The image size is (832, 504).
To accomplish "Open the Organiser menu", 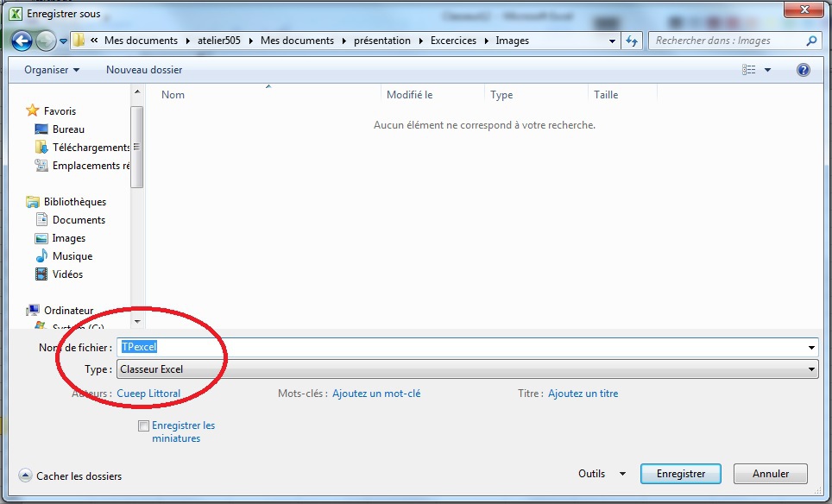I will point(52,70).
